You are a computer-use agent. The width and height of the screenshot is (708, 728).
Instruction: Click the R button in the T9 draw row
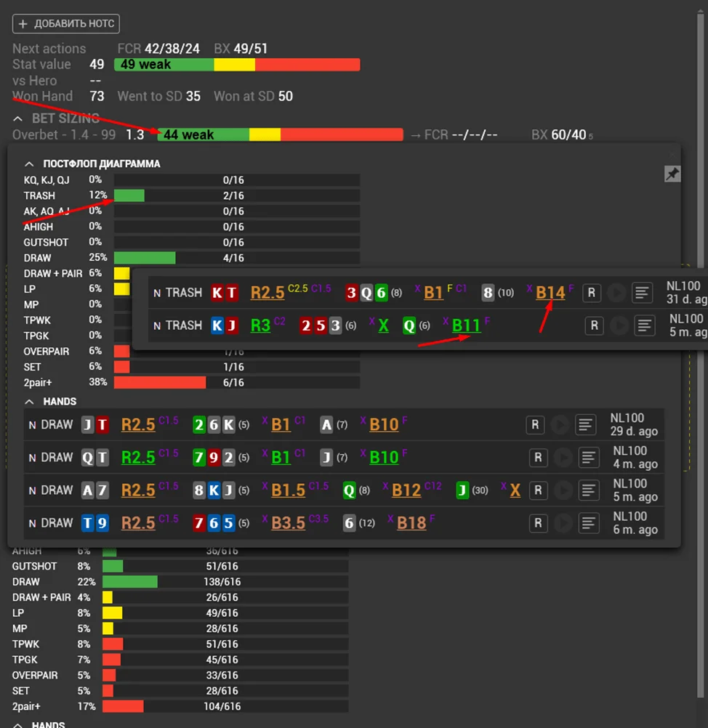[537, 523]
